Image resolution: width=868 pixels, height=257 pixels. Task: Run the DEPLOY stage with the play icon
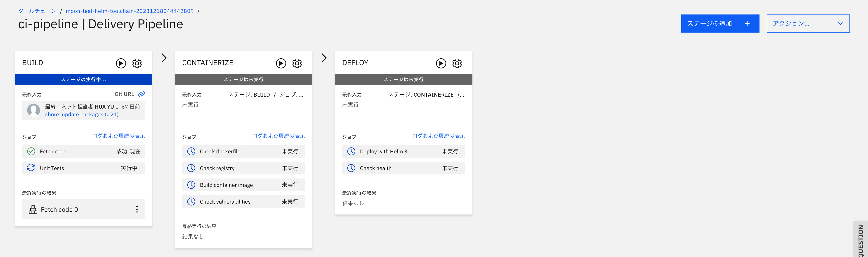441,63
